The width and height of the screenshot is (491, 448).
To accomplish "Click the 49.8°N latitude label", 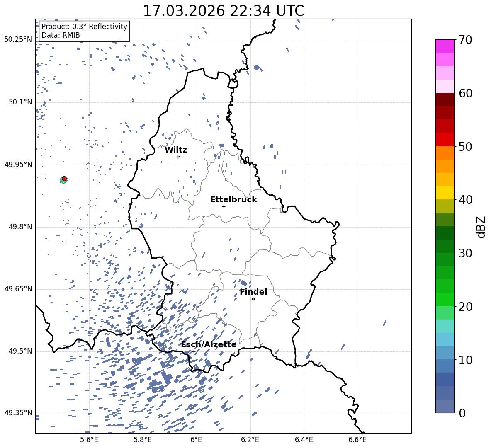I will click(x=20, y=227).
